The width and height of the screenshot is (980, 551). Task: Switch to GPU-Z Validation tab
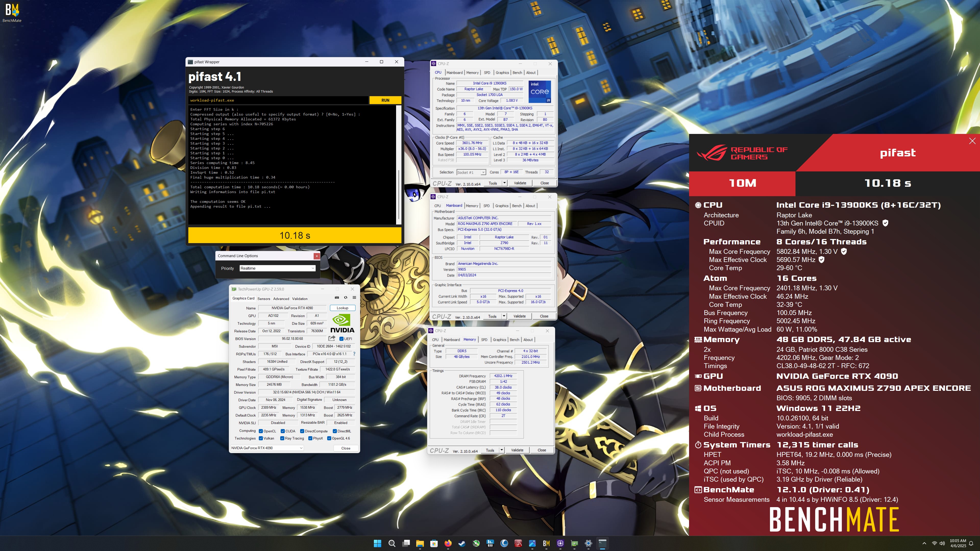(x=300, y=299)
